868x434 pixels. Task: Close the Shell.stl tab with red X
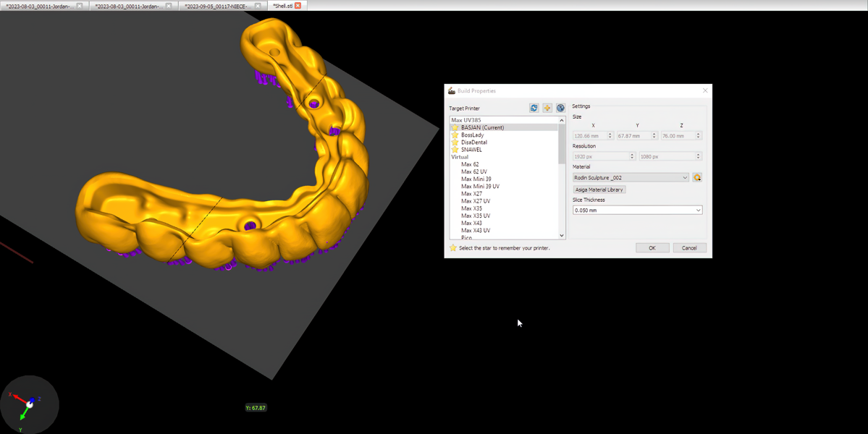[298, 6]
